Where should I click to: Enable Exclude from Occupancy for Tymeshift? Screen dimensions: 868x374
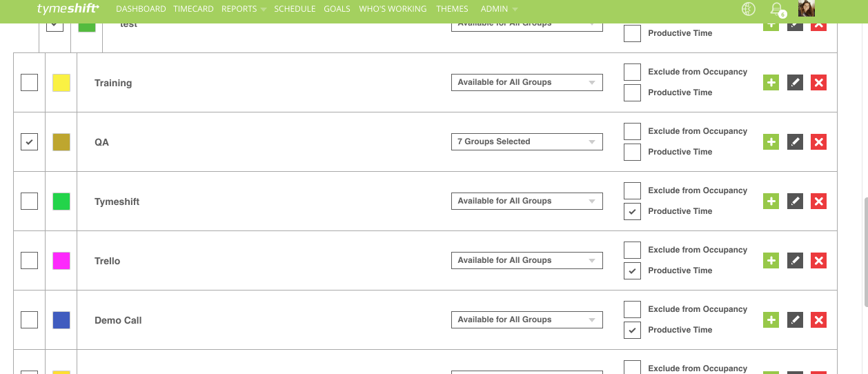coord(632,190)
